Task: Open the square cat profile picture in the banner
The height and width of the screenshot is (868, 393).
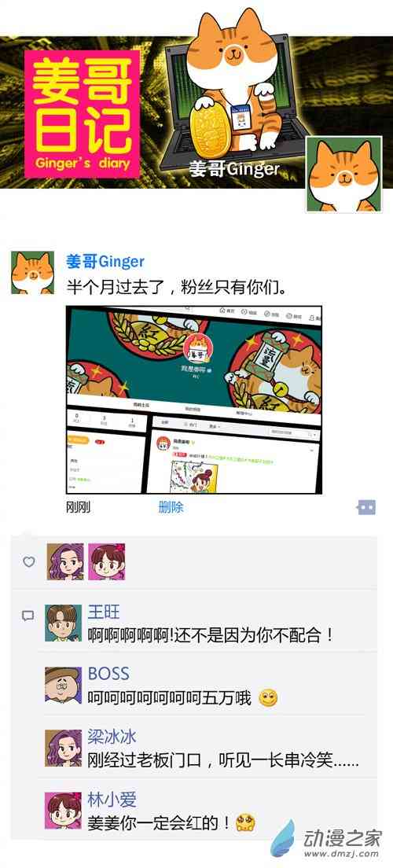Action: [345, 175]
